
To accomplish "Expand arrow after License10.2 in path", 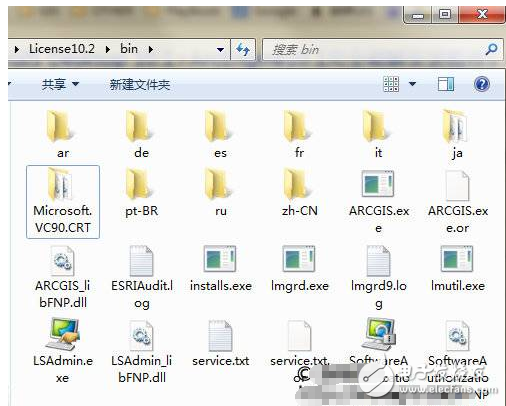I will point(108,50).
